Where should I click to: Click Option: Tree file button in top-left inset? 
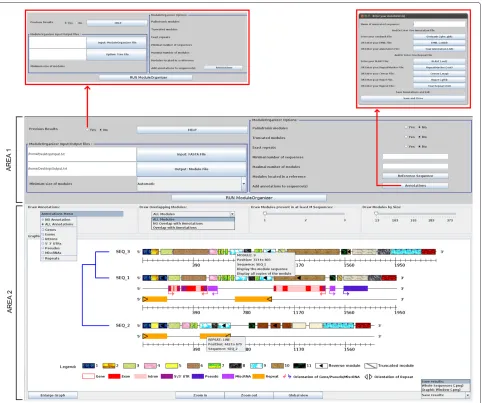click(x=117, y=54)
